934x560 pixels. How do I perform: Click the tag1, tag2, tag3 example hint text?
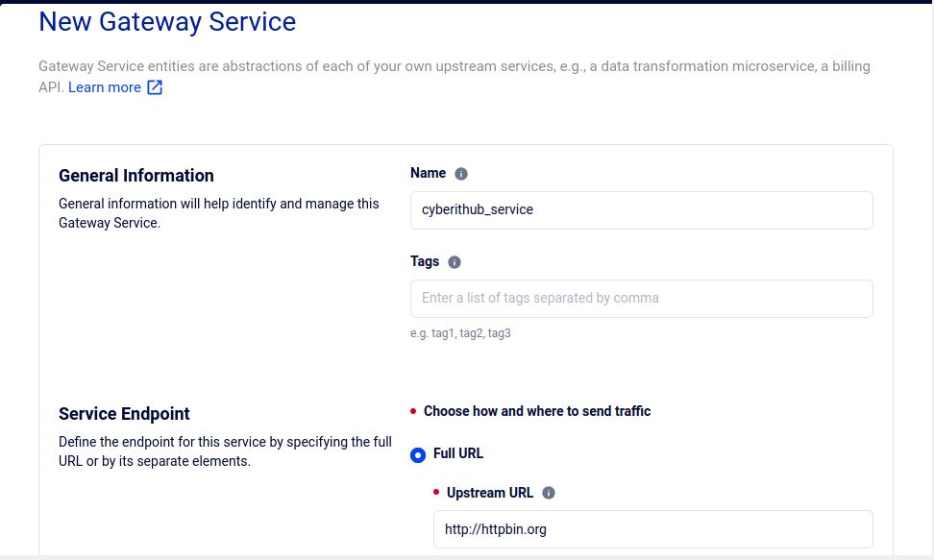(460, 333)
